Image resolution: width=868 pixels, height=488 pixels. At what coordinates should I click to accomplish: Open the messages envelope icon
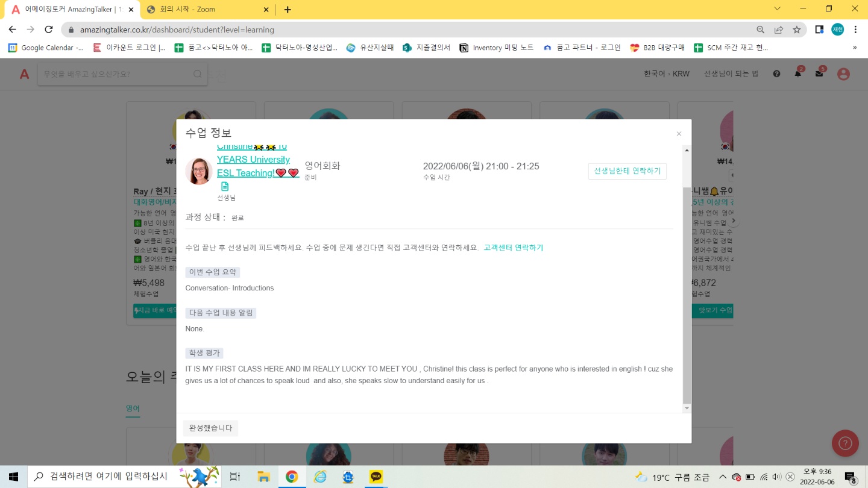click(x=819, y=74)
